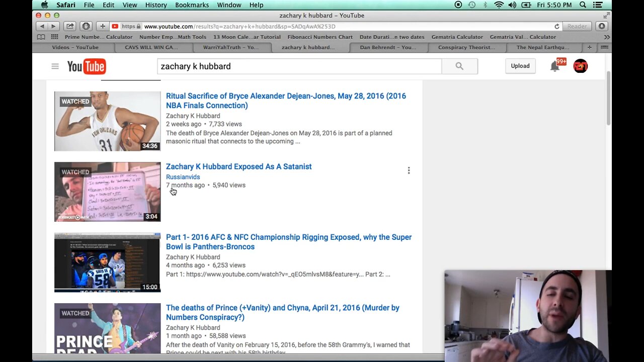This screenshot has width=644, height=362.
Task: Expand the hidden bookmarks overflow chevron
Action: tap(607, 37)
